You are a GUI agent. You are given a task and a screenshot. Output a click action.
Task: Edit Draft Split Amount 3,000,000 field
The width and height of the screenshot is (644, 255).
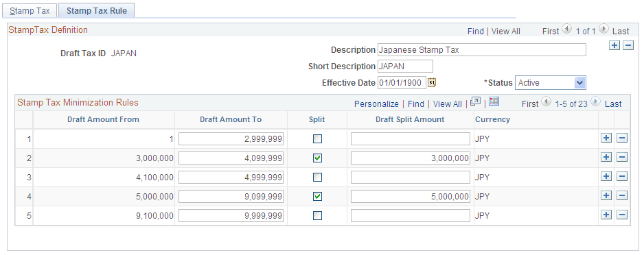coord(411,158)
